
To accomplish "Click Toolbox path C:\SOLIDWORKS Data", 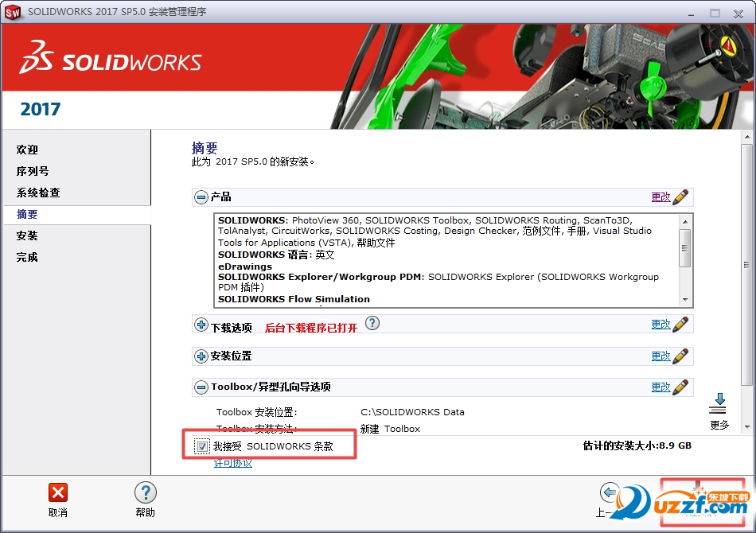I will pyautogui.click(x=412, y=412).
